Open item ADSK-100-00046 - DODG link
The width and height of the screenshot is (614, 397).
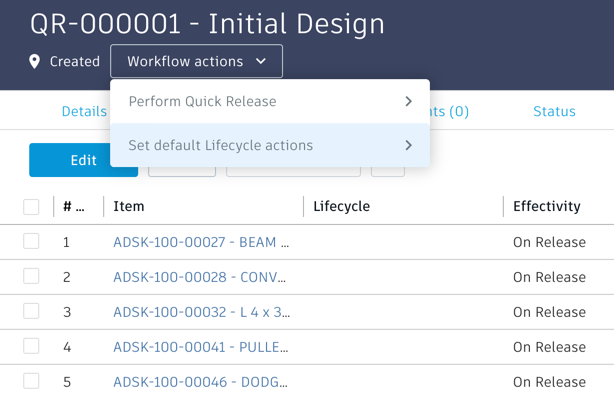(200, 382)
